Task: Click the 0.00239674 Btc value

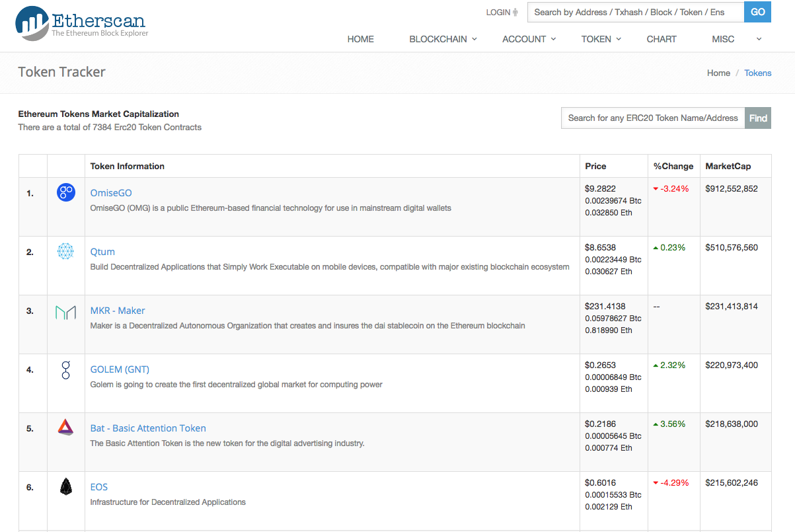Action: [613, 200]
